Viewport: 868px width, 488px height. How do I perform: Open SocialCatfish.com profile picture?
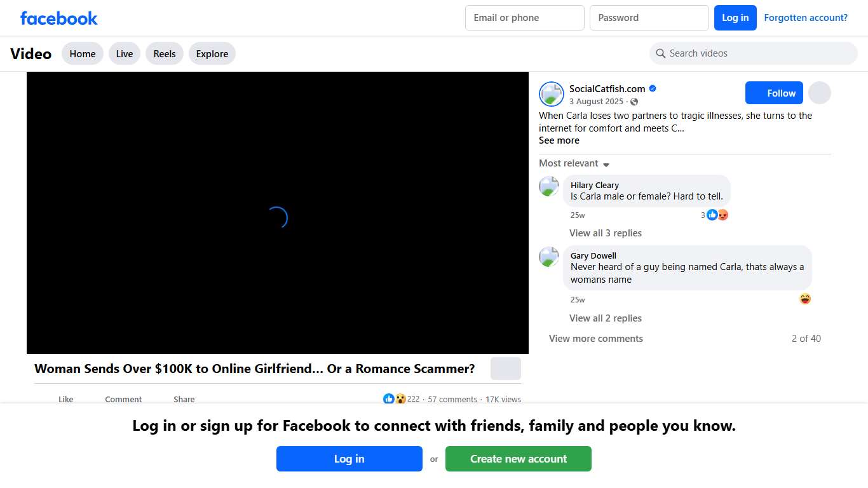tap(551, 94)
